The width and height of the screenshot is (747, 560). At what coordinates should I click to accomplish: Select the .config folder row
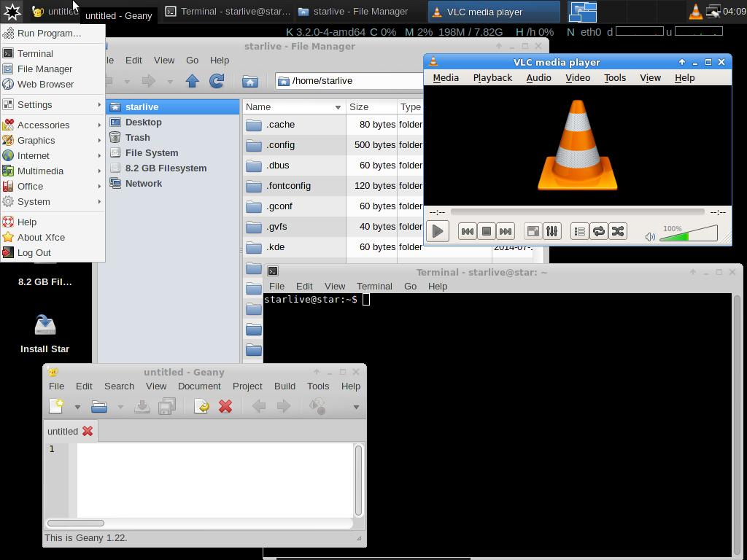[333, 145]
